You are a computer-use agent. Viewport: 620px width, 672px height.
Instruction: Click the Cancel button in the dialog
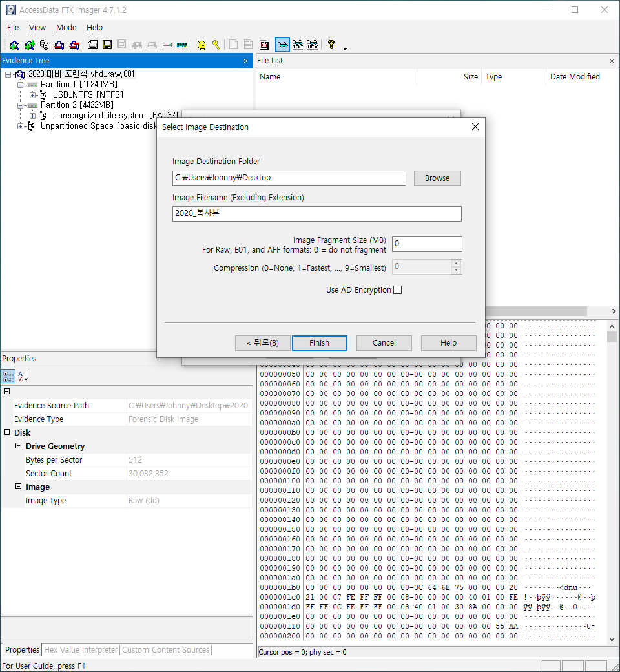384,343
